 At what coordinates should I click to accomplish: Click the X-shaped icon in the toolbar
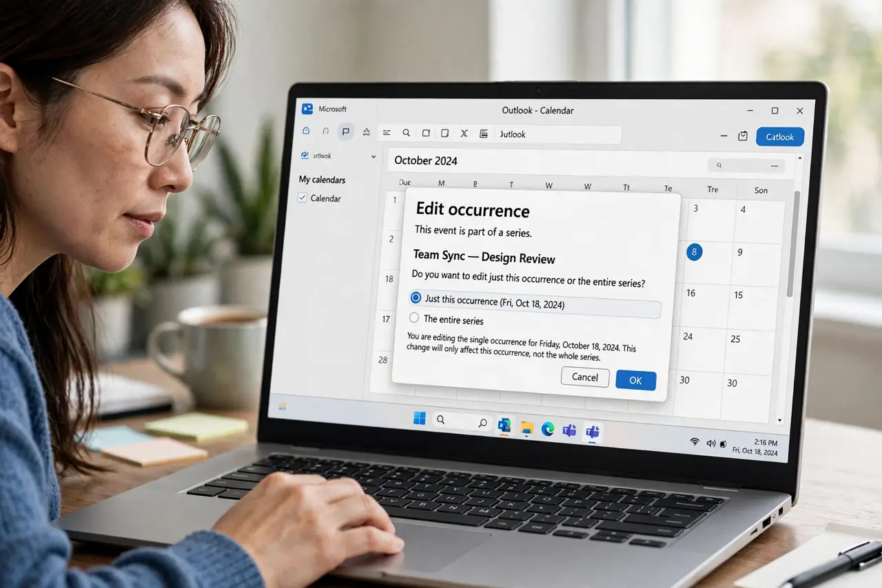[x=464, y=134]
